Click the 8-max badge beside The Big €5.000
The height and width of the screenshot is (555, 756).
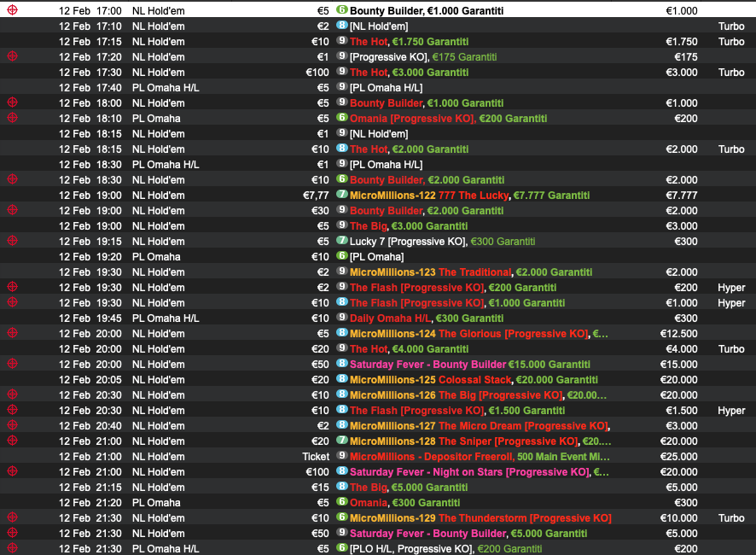(x=342, y=487)
